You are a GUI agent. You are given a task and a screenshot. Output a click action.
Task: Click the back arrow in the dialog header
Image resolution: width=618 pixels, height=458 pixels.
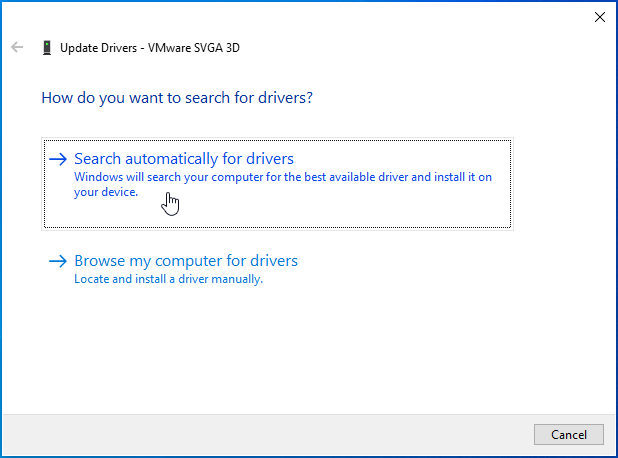tap(17, 47)
